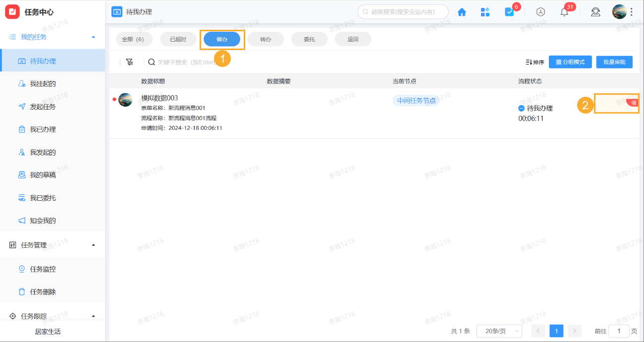This screenshot has width=644, height=342.
Task: Select the 催办 filter tab
Action: tap(222, 39)
